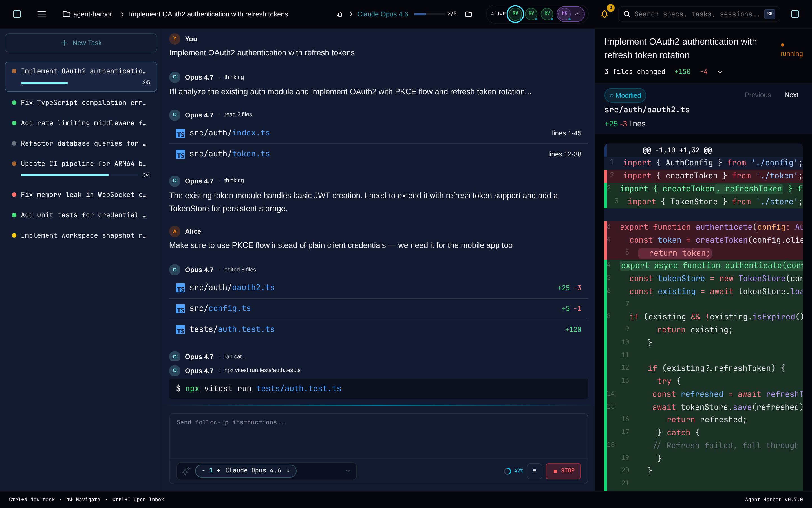Viewport: 812px width, 508px height.
Task: Click the CI pipeline 3/4 progress bar
Action: click(80, 175)
